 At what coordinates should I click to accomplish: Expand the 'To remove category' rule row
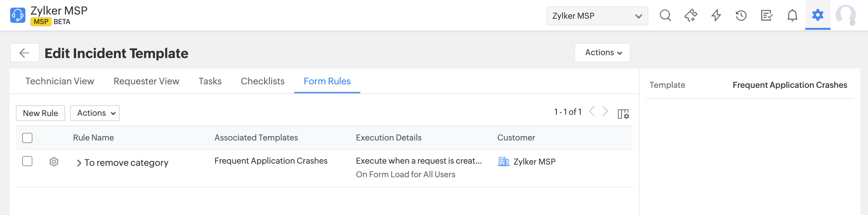(x=79, y=163)
